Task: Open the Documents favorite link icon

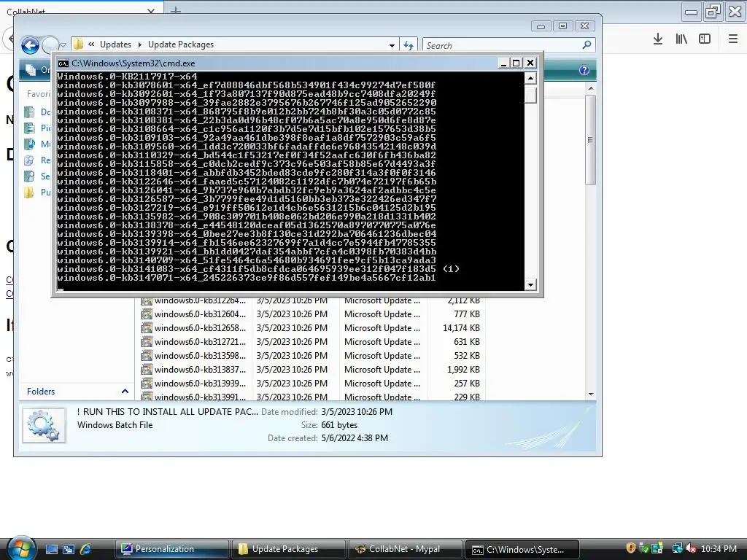Action: 29,112
